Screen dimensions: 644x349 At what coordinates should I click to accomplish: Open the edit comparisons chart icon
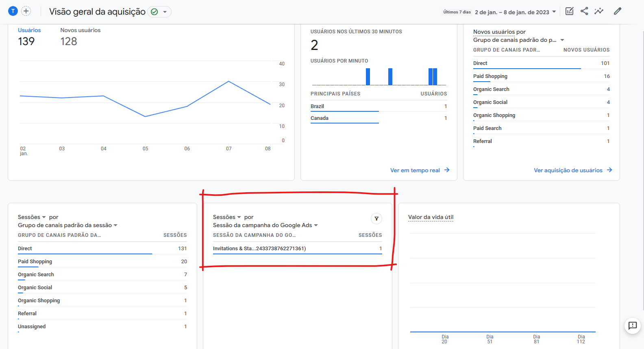[x=570, y=11]
